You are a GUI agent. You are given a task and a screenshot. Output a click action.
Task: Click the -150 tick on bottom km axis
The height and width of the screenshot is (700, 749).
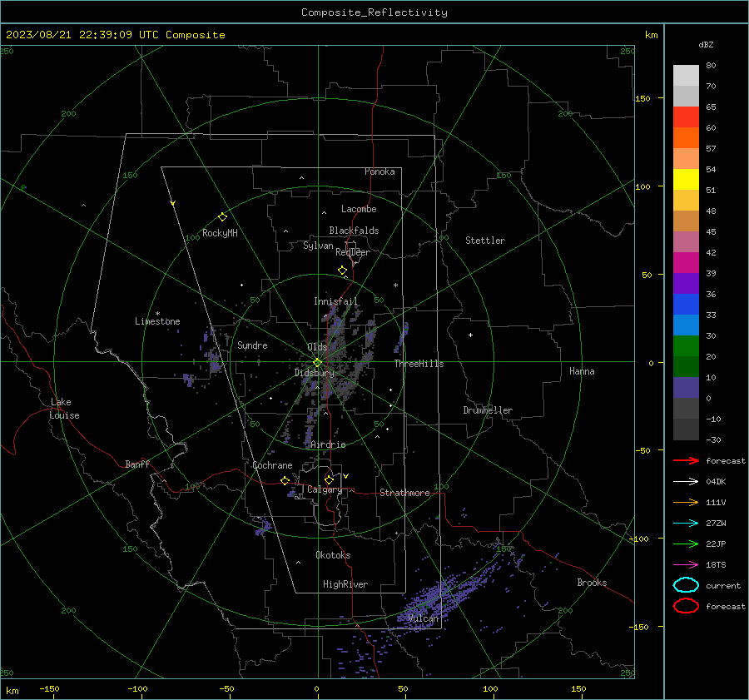coord(49,688)
